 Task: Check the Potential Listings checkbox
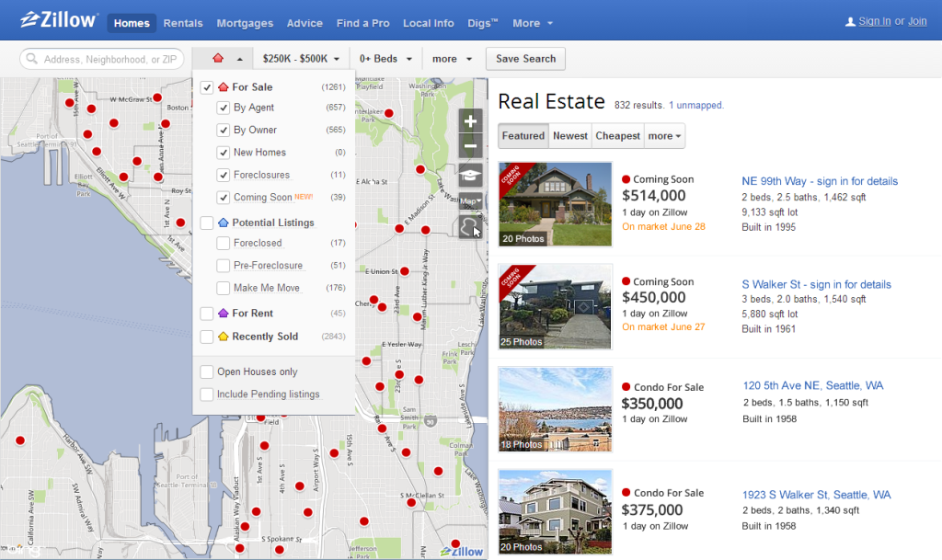click(207, 223)
